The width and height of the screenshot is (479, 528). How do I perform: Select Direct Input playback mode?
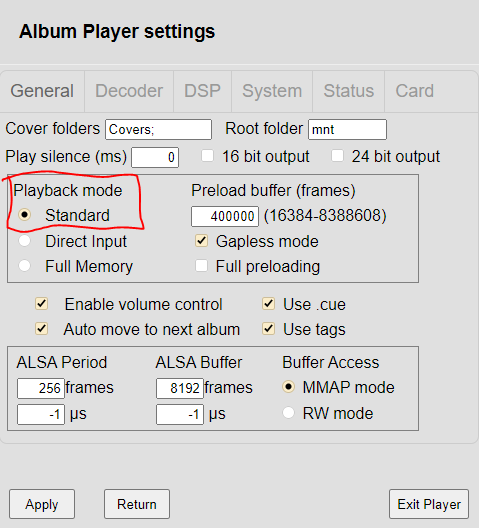point(25,241)
